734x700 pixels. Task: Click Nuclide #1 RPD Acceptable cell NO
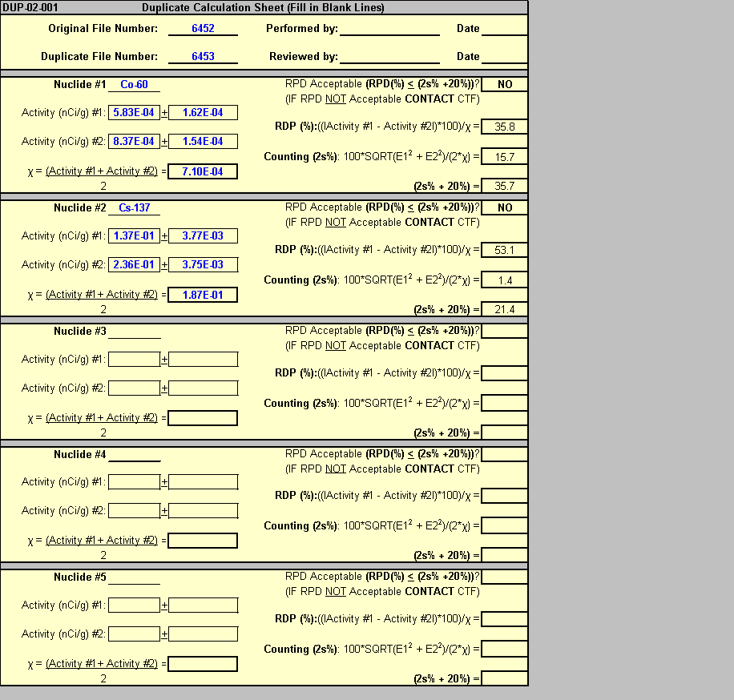(505, 85)
